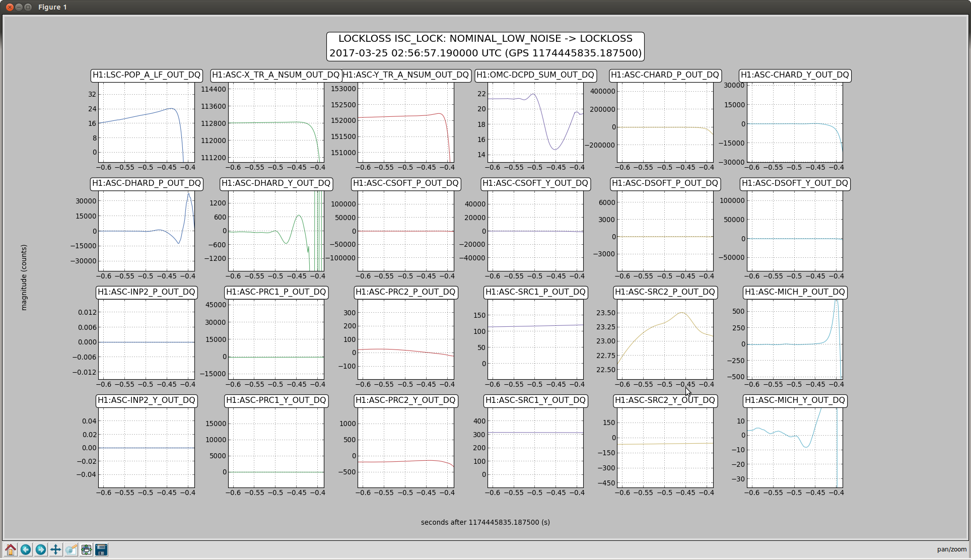This screenshot has width=971, height=560.
Task: Click the H1:ASC-DSOFT_Y_OUT_DQ plot title
Action: pos(795,183)
